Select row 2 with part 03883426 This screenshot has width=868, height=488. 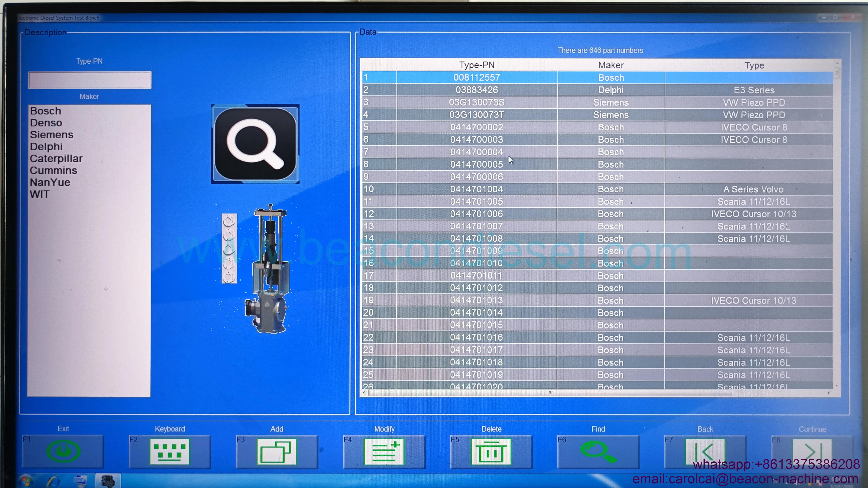pos(476,90)
